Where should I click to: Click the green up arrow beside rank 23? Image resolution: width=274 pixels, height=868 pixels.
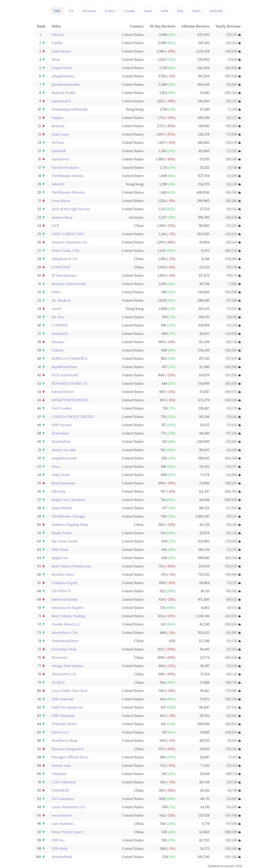(x=44, y=217)
